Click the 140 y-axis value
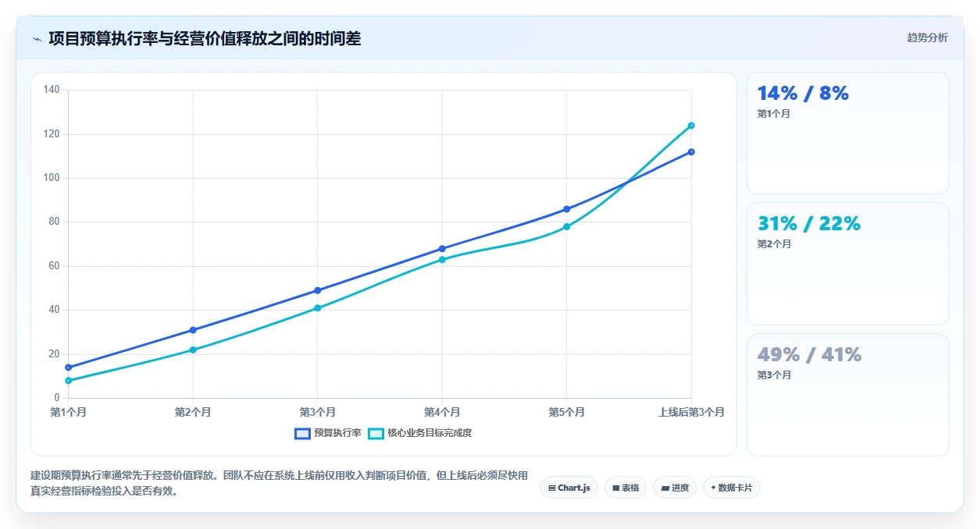The image size is (980, 529). tap(52, 90)
